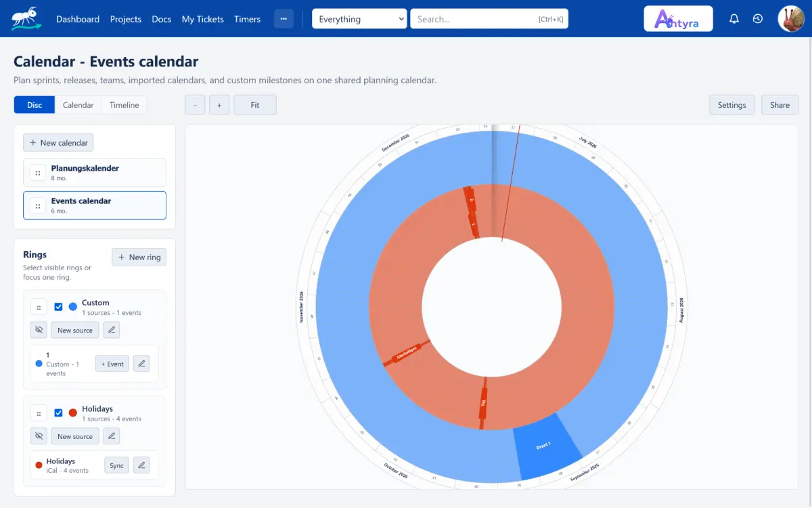The height and width of the screenshot is (508, 812).
Task: Click the Antyra ant logo
Action: coord(26,18)
